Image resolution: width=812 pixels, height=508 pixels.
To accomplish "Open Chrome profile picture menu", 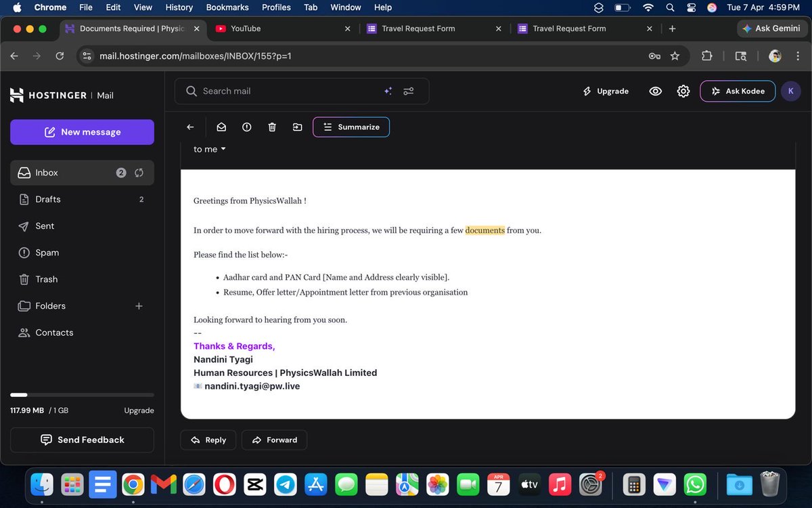I will (775, 56).
